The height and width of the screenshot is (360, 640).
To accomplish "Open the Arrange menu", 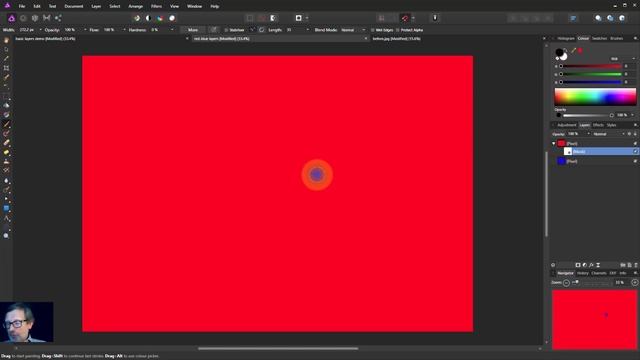I will click(136, 6).
